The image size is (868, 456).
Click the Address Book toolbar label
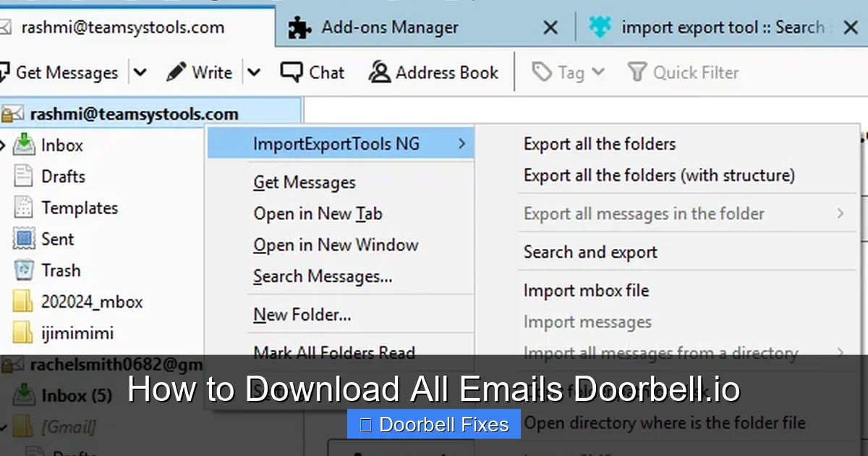(447, 72)
